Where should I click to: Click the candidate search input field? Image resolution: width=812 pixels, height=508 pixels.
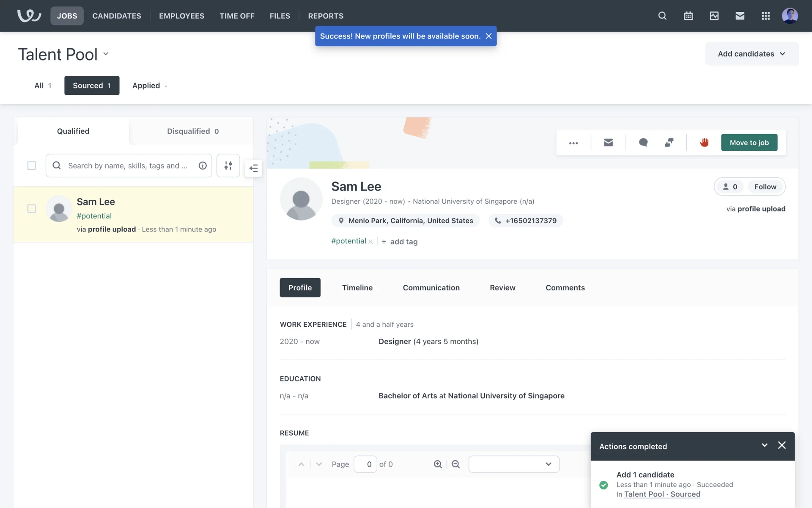pos(128,166)
